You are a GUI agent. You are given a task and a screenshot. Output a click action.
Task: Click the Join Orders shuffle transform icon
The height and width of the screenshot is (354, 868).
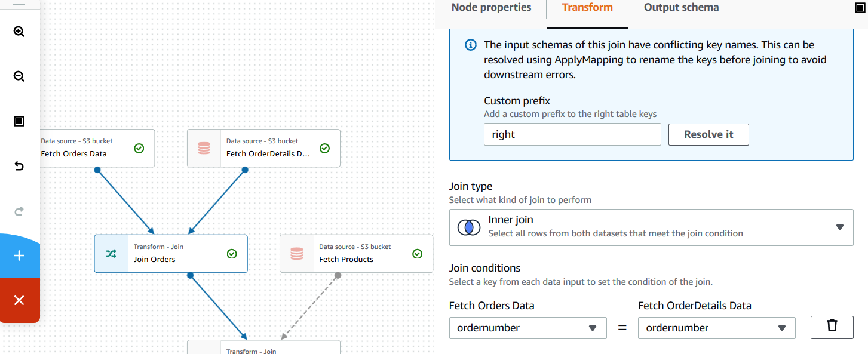[x=111, y=254]
